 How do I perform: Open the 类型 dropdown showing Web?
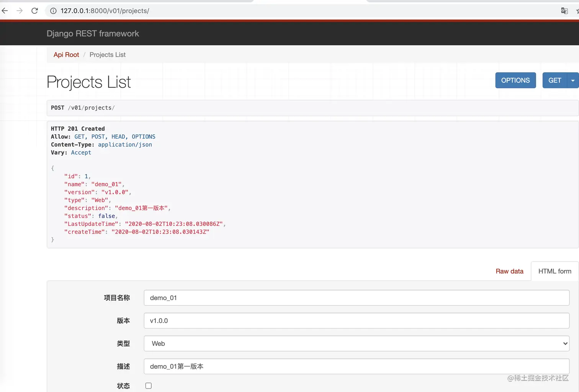click(x=357, y=343)
